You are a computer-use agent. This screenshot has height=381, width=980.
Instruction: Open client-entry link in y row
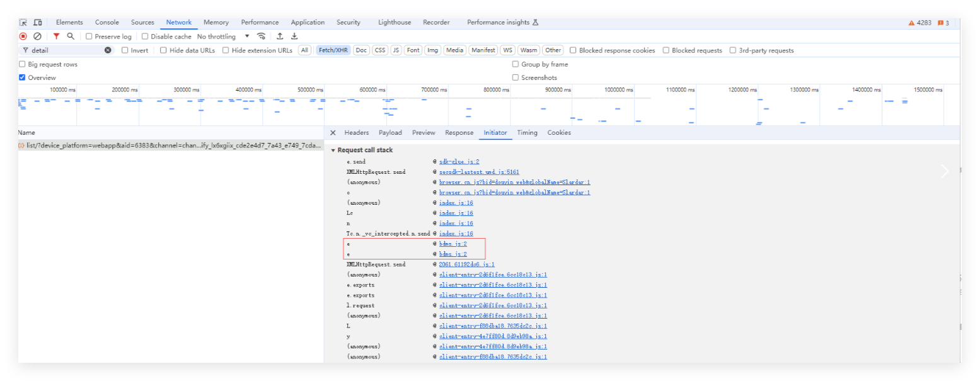point(493,336)
